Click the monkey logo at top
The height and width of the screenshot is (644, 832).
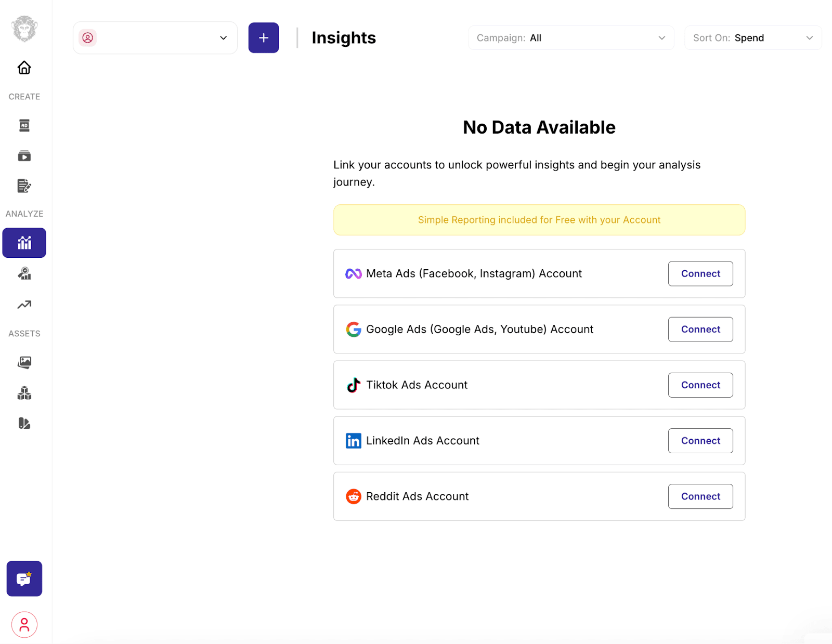pos(24,29)
